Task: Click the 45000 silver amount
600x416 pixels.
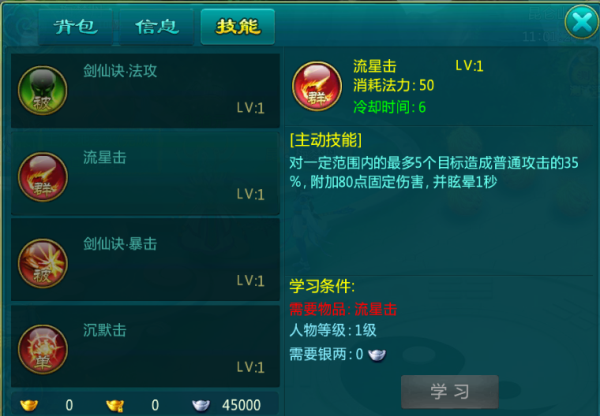Action: click(x=241, y=405)
